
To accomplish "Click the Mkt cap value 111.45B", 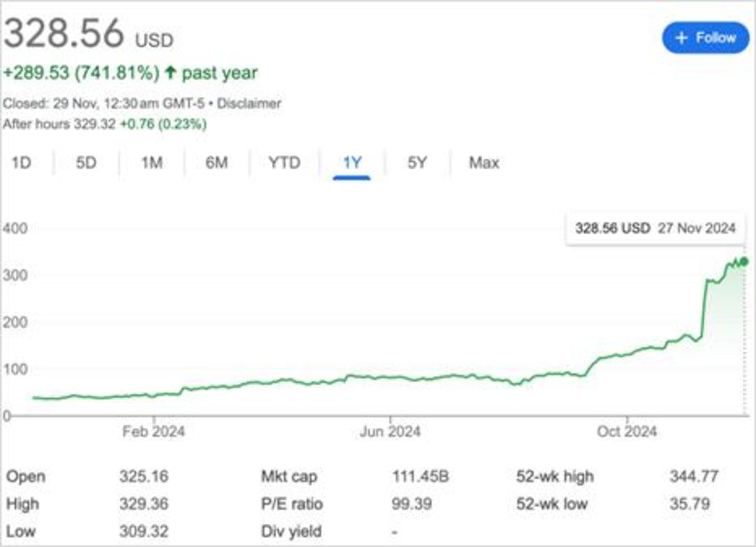I will coord(420,477).
